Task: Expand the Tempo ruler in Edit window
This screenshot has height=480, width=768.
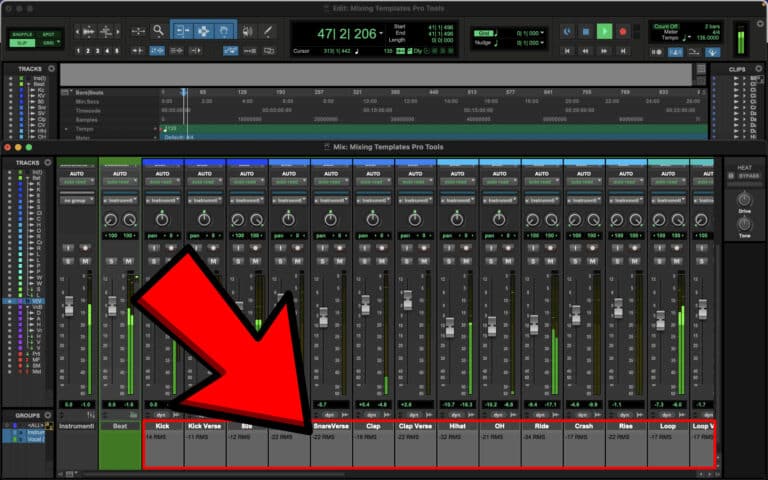Action: (x=66, y=129)
